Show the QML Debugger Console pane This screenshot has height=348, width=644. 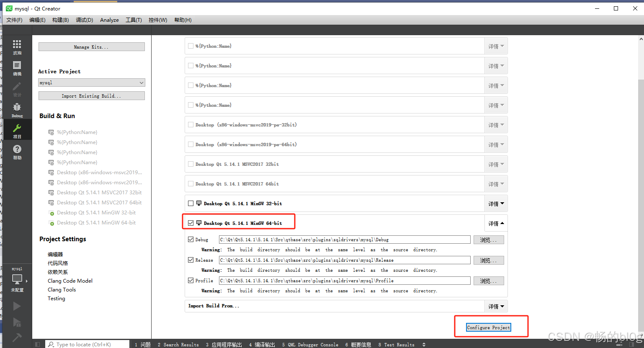click(310, 345)
